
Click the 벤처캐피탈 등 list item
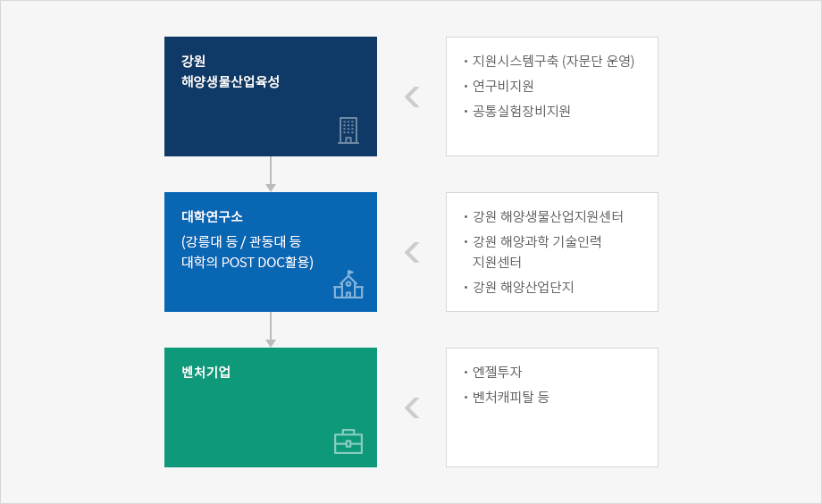click(507, 397)
